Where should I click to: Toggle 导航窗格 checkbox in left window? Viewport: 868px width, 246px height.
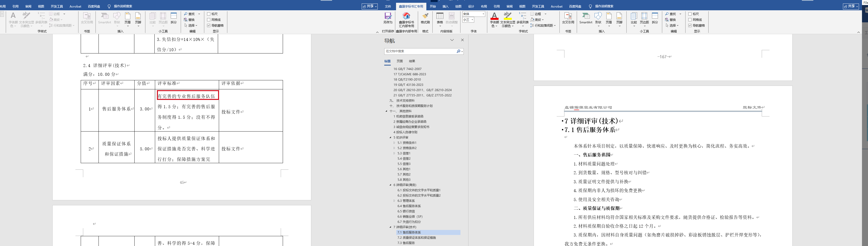coord(209,25)
